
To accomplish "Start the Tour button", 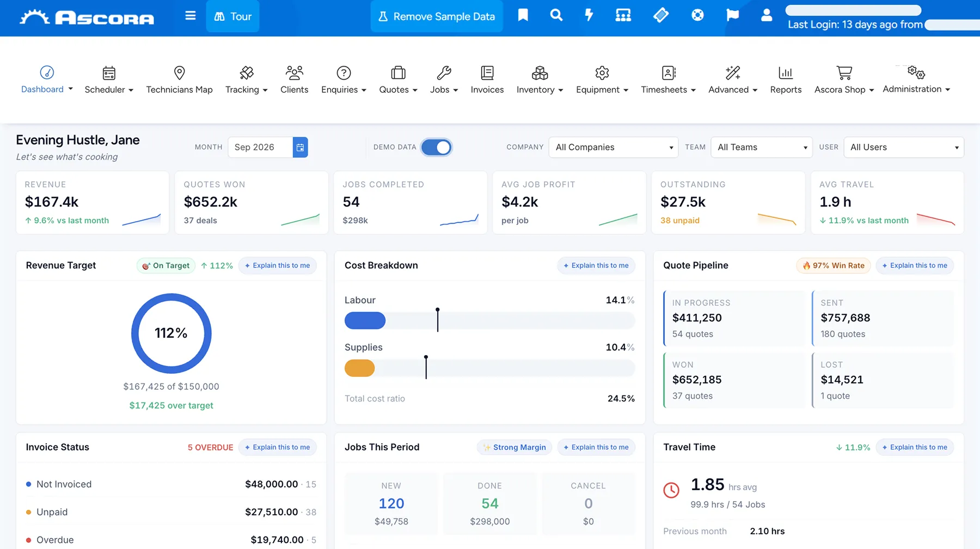I will (x=233, y=16).
